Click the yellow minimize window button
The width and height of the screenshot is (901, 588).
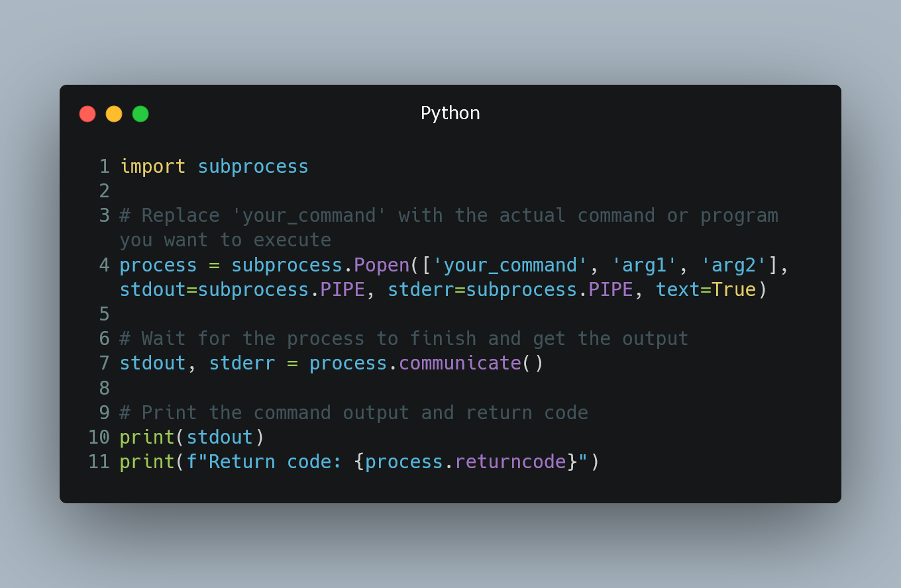coord(114,114)
